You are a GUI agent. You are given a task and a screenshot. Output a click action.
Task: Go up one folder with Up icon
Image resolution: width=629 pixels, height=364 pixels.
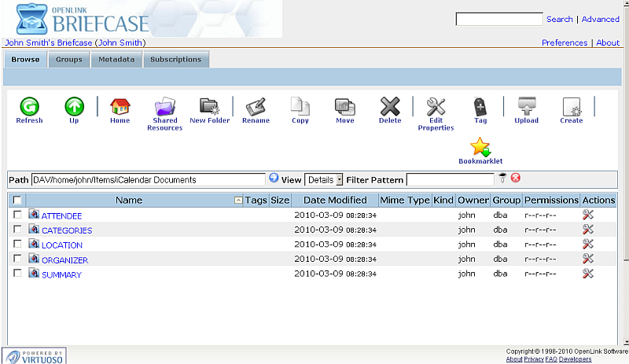[x=74, y=107]
